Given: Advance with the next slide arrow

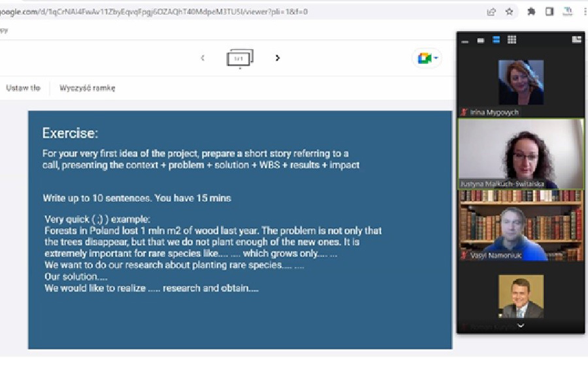Looking at the screenshot, I should point(277,57).
